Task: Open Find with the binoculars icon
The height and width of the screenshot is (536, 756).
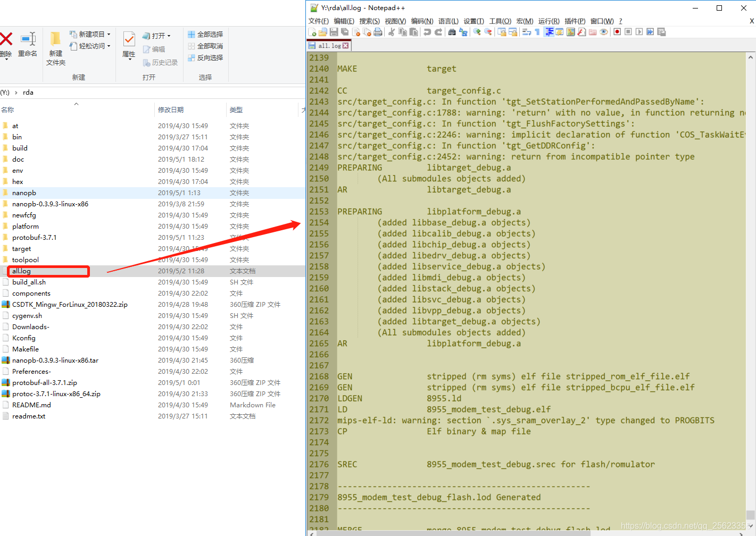Action: click(x=452, y=32)
